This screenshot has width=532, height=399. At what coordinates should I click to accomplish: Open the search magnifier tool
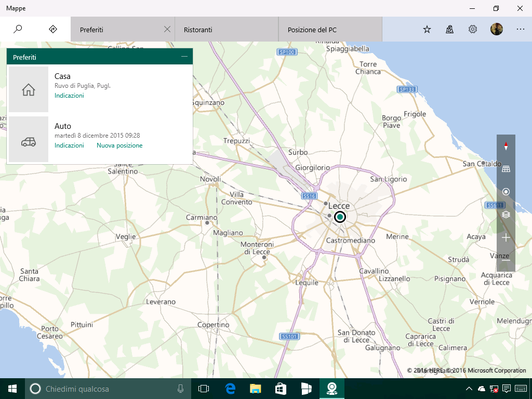coord(18,29)
